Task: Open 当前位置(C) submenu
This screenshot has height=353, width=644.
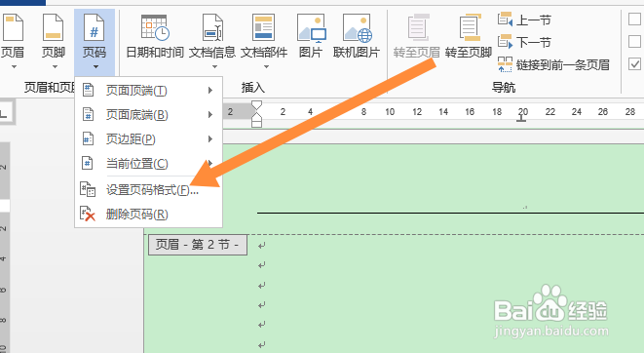Action: click(x=149, y=164)
